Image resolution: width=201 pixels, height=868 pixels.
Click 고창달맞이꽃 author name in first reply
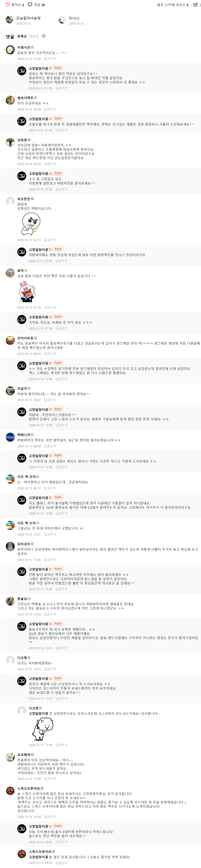(38, 68)
